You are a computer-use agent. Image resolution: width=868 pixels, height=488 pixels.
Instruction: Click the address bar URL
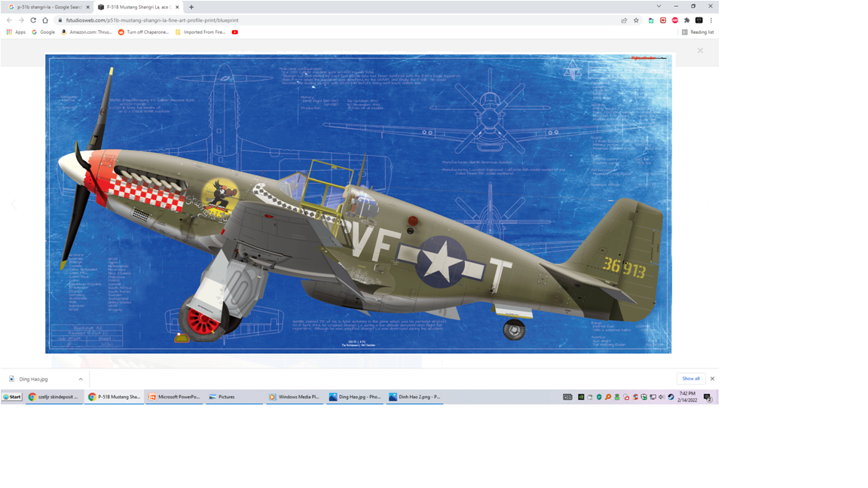(152, 20)
